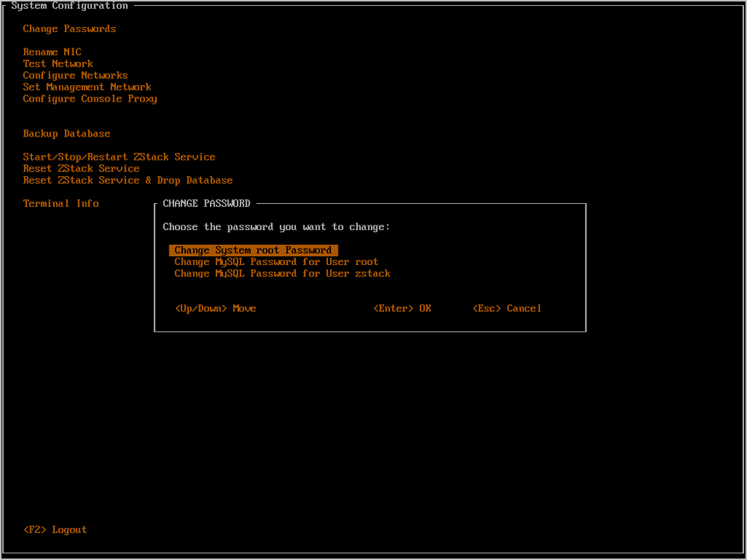The height and width of the screenshot is (560, 747).
Task: Choose the Test Network entry
Action: point(58,64)
